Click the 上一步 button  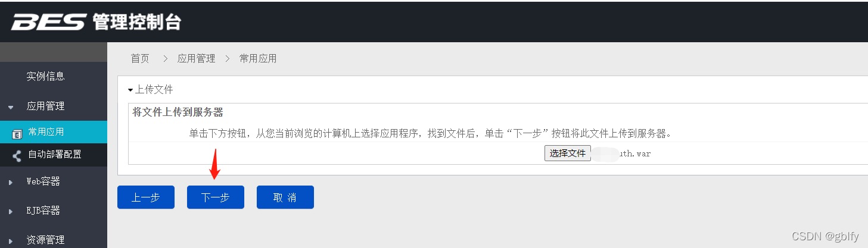coord(146,197)
